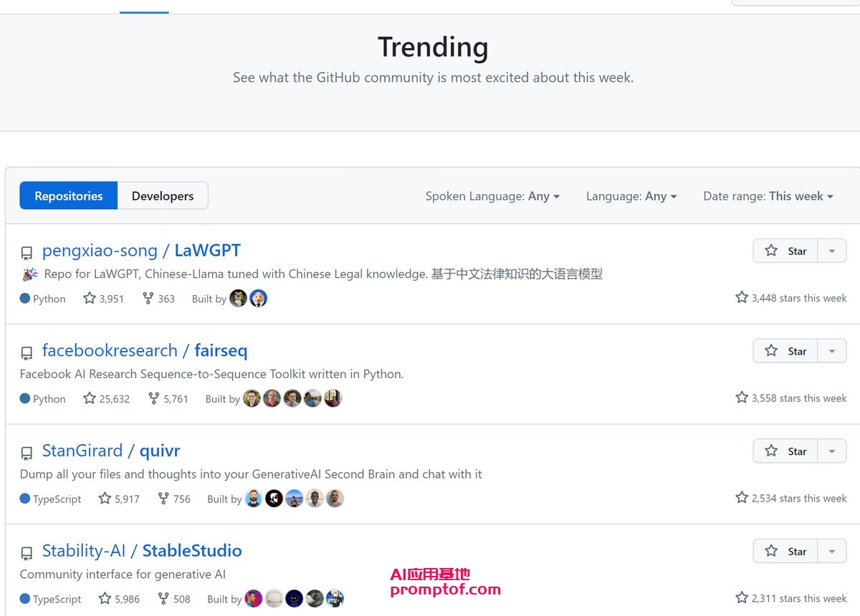Open star list dropdown arrow for quivr
This screenshot has height=616, width=860.
[832, 451]
